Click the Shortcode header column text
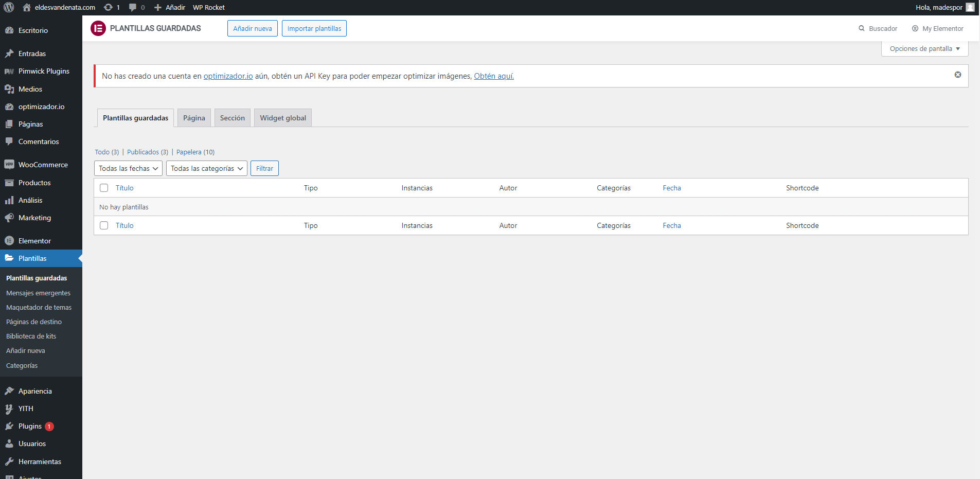Screen dimensions: 980x479 [802, 188]
